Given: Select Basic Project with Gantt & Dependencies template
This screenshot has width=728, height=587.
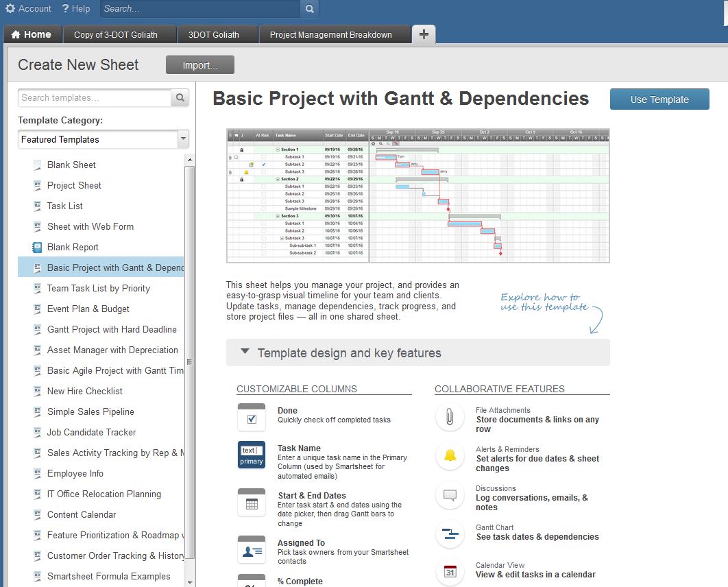Looking at the screenshot, I should [x=101, y=267].
